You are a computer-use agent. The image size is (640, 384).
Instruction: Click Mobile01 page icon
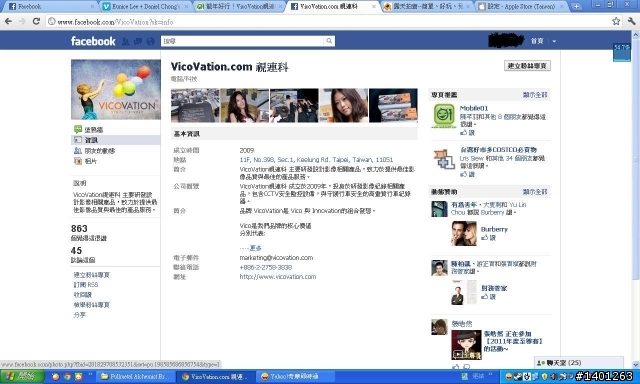pos(444,115)
